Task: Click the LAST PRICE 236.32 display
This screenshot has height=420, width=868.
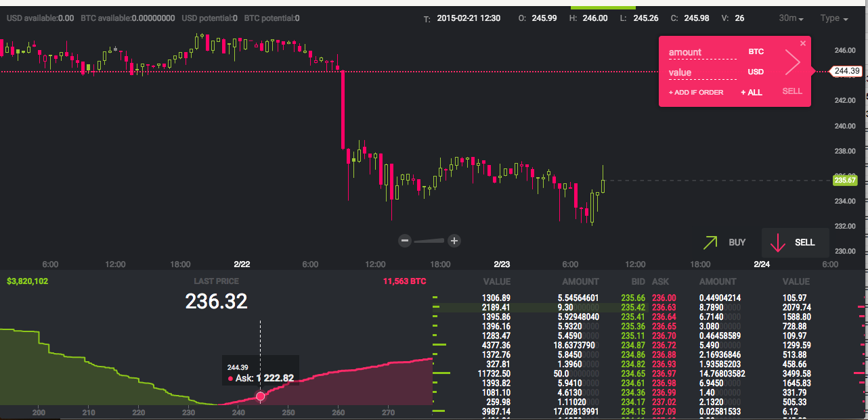Action: coord(216,302)
